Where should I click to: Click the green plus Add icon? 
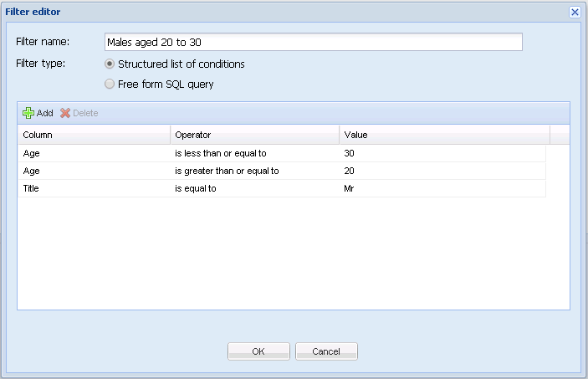pyautogui.click(x=28, y=113)
